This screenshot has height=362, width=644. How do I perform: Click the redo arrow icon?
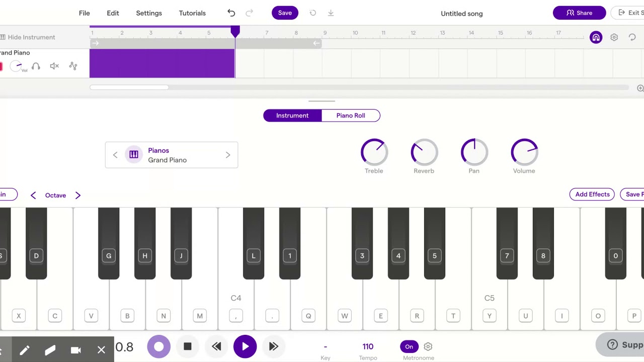click(249, 13)
